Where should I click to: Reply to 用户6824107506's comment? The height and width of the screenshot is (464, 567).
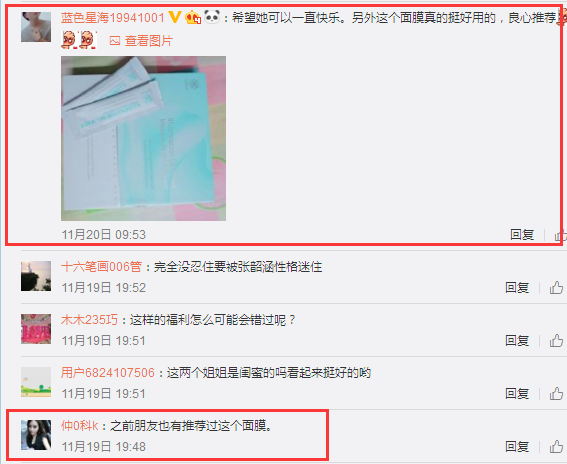tap(517, 393)
